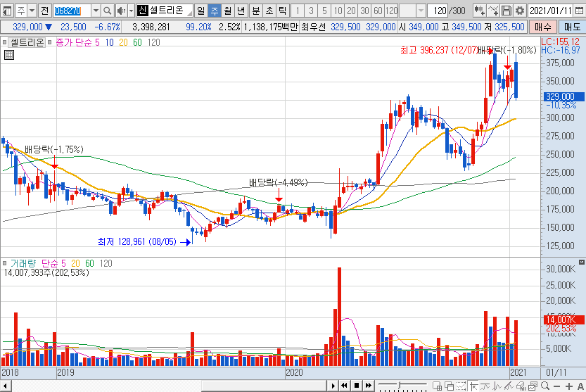Screen dimensions: 586x392
Task: Expand the stock code history dropdown
Action: point(96,11)
